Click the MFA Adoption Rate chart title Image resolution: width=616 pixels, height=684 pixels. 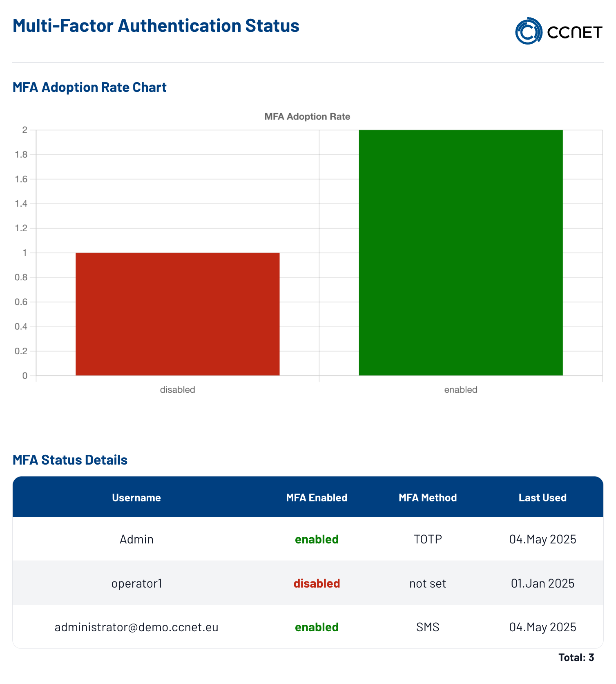pyautogui.click(x=307, y=116)
